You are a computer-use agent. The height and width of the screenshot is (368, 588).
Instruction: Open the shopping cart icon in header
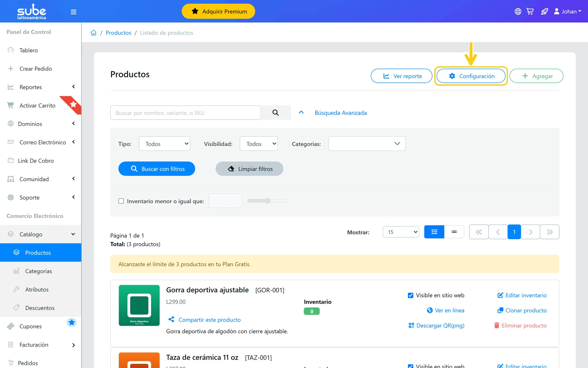[530, 11]
